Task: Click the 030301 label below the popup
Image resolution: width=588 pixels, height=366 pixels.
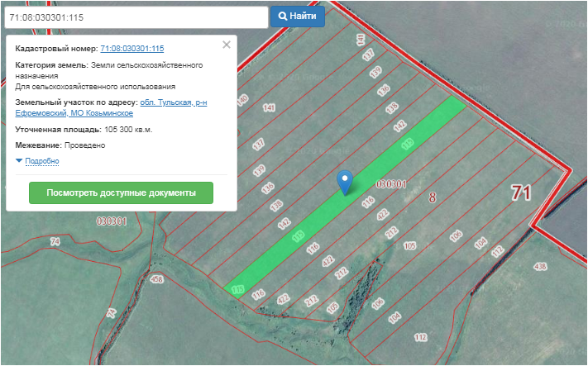Action: pos(111,221)
